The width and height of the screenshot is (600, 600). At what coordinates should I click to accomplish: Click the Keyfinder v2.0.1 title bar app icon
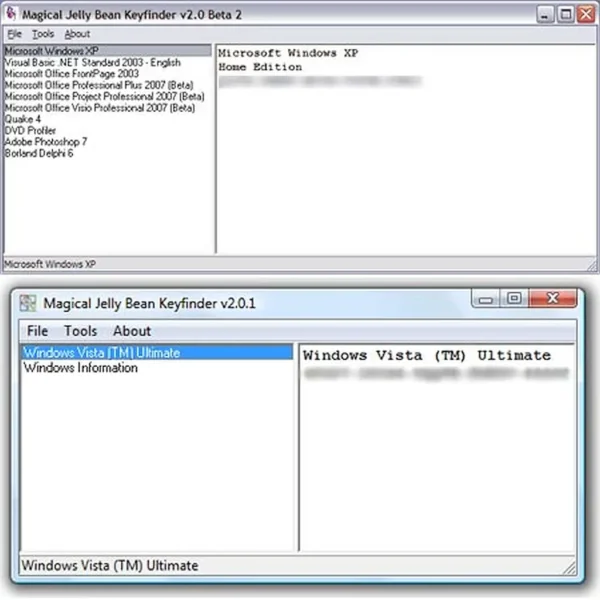28,303
